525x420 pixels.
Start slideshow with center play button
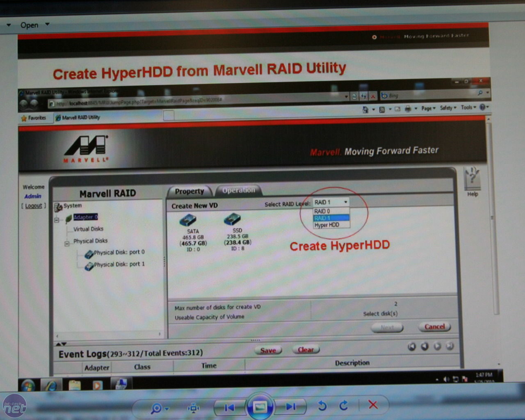pos(260,407)
